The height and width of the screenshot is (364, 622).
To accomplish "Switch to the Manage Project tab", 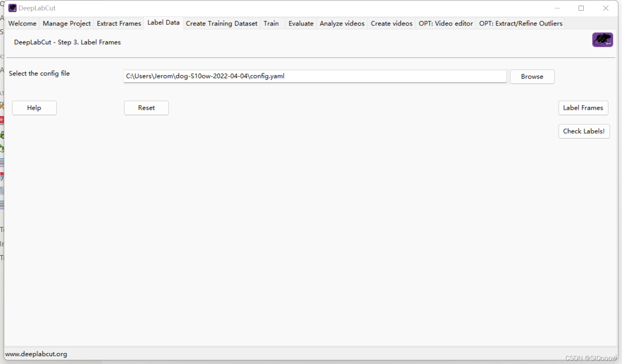I will 67,23.
